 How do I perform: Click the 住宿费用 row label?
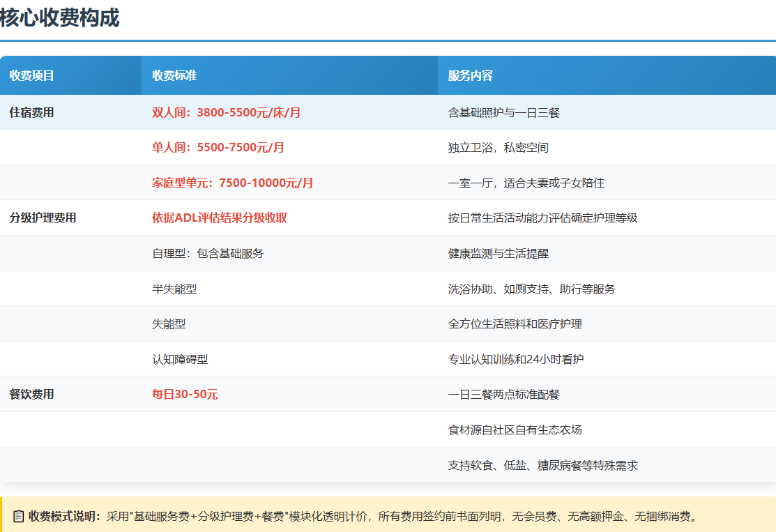click(x=31, y=112)
